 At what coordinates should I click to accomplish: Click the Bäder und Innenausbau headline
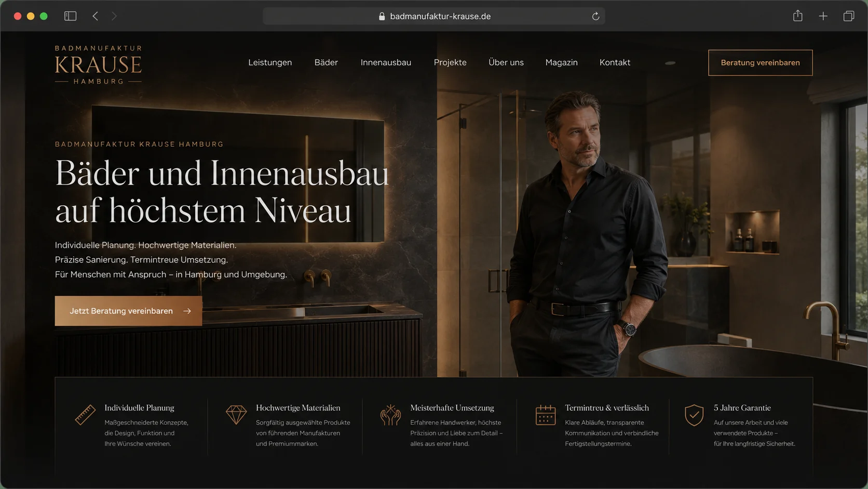[222, 191]
